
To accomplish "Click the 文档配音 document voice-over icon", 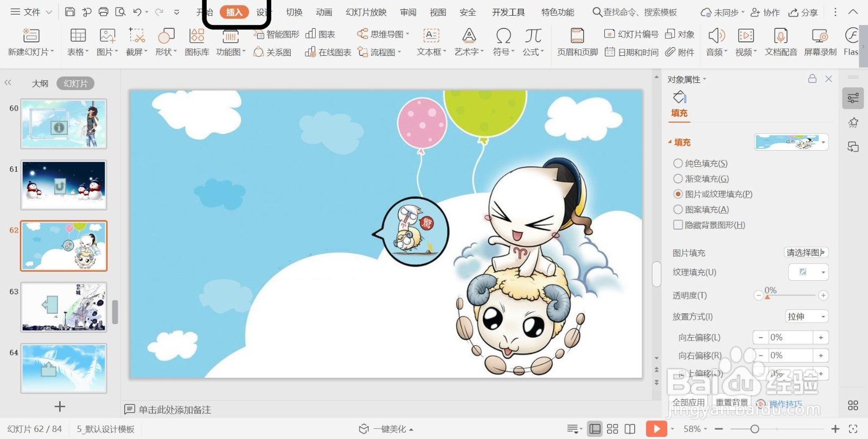I will coord(781,36).
